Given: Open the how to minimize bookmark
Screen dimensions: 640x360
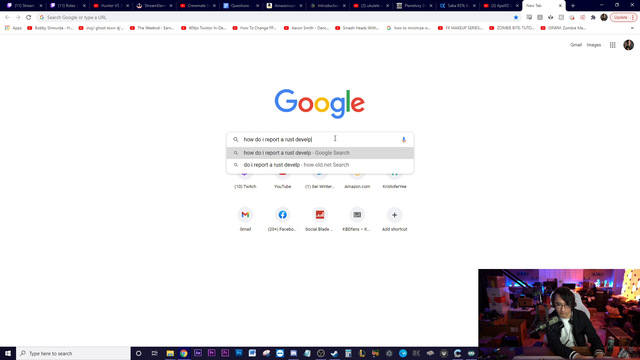Looking at the screenshot, I should pos(409,28).
